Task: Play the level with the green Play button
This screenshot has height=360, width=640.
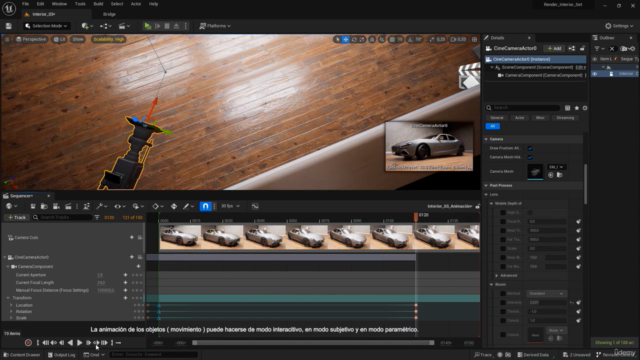Action: [147, 26]
